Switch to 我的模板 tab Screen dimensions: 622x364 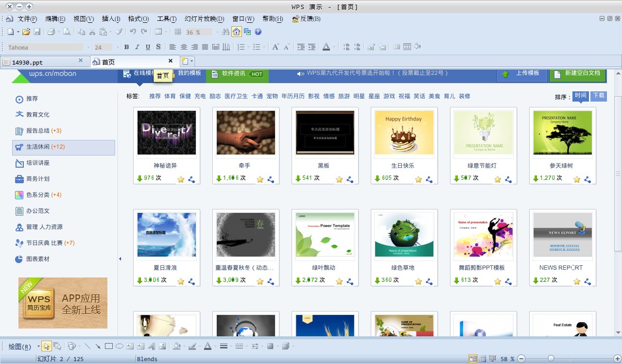(x=189, y=73)
